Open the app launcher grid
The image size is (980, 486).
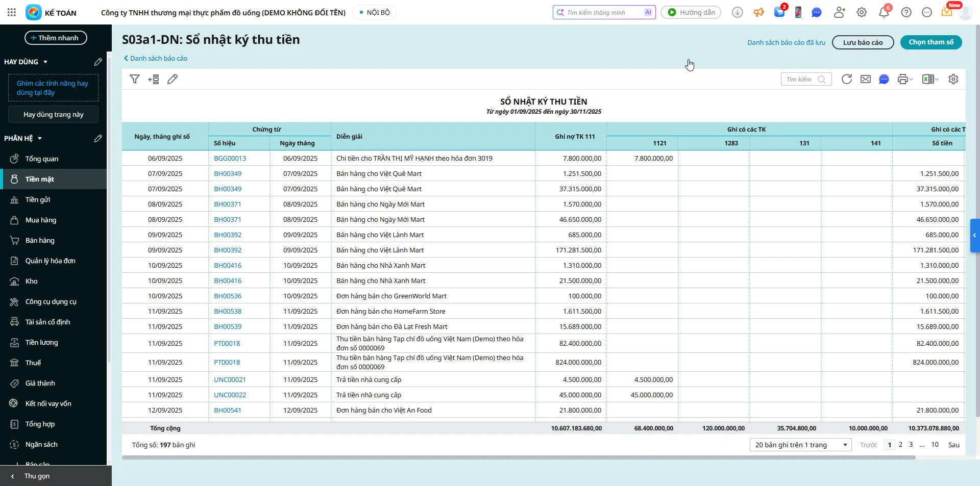[12, 13]
